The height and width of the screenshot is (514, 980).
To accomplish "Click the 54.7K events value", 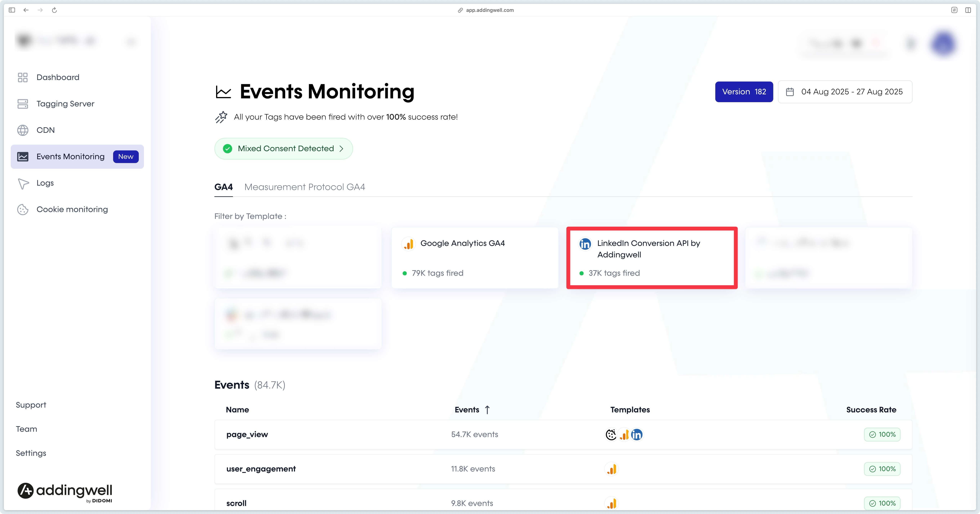I will [474, 435].
